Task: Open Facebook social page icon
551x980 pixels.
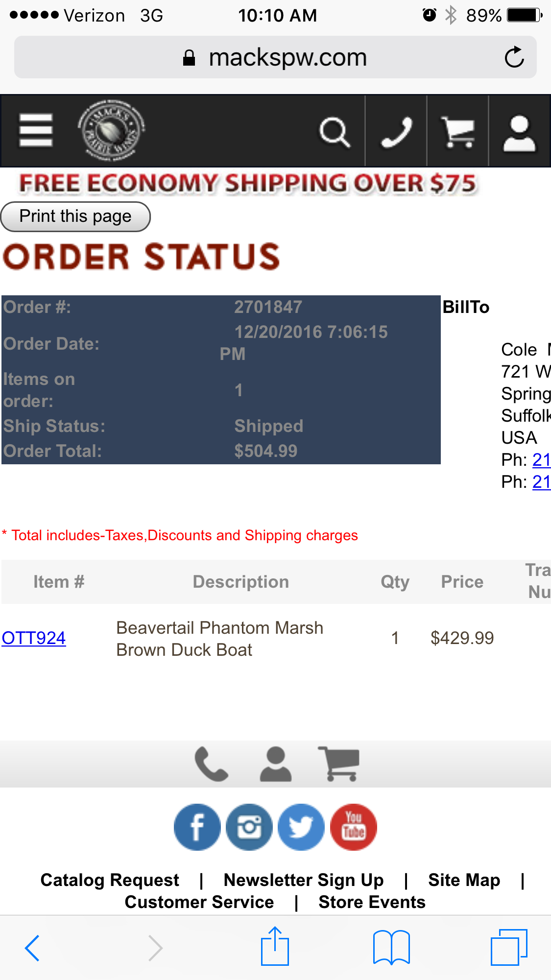Action: pos(197,827)
